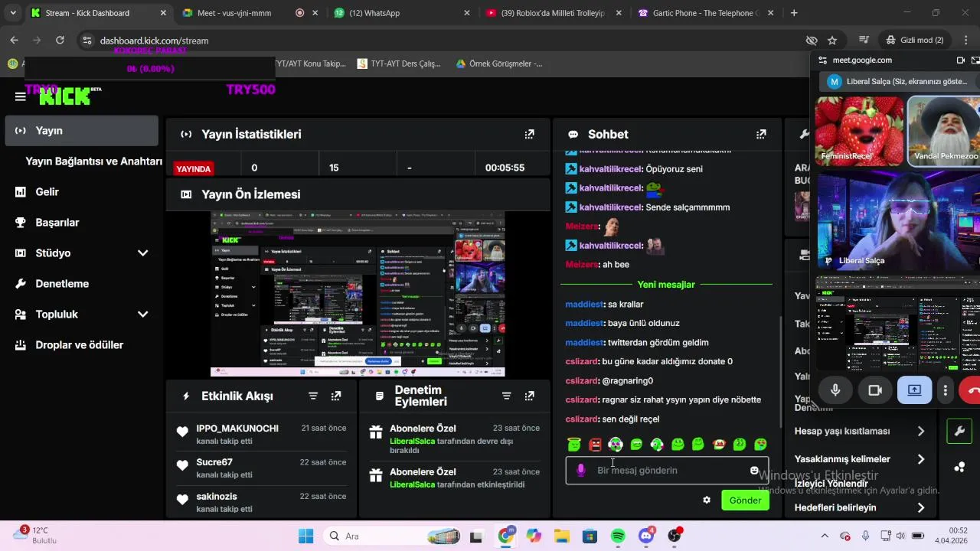Click IPPO_MAKUNOCHI in activity feed

pyautogui.click(x=237, y=429)
